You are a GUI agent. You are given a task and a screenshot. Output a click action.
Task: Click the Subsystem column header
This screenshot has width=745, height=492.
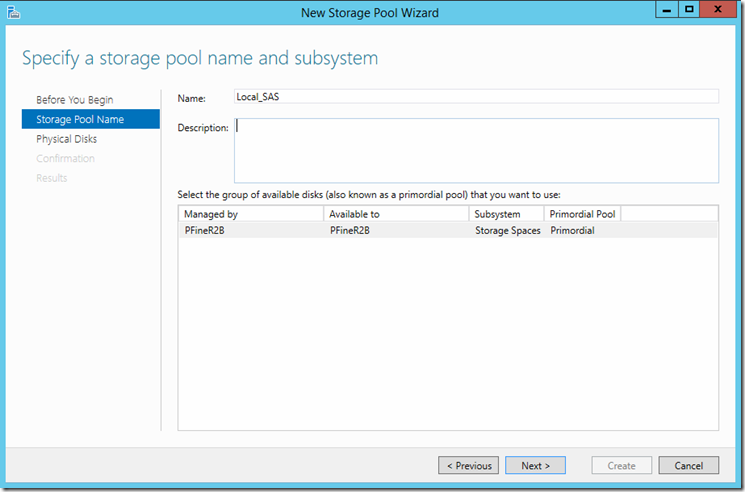(x=506, y=214)
